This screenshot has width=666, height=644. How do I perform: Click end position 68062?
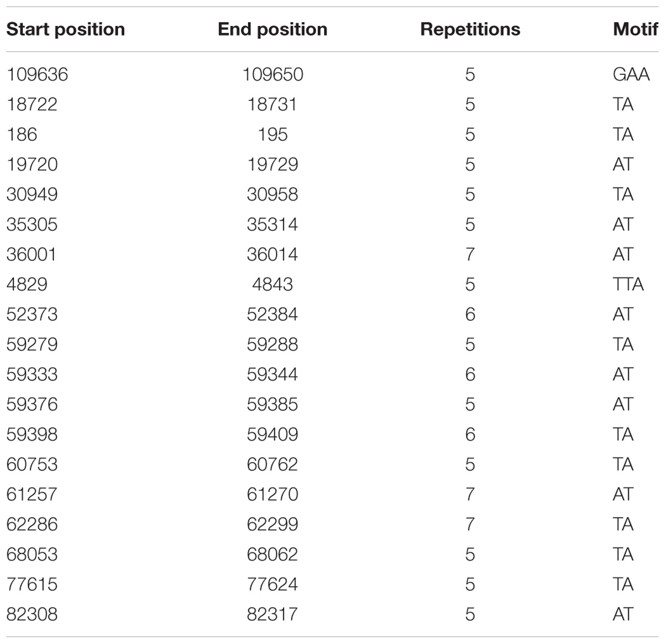pos(273,554)
